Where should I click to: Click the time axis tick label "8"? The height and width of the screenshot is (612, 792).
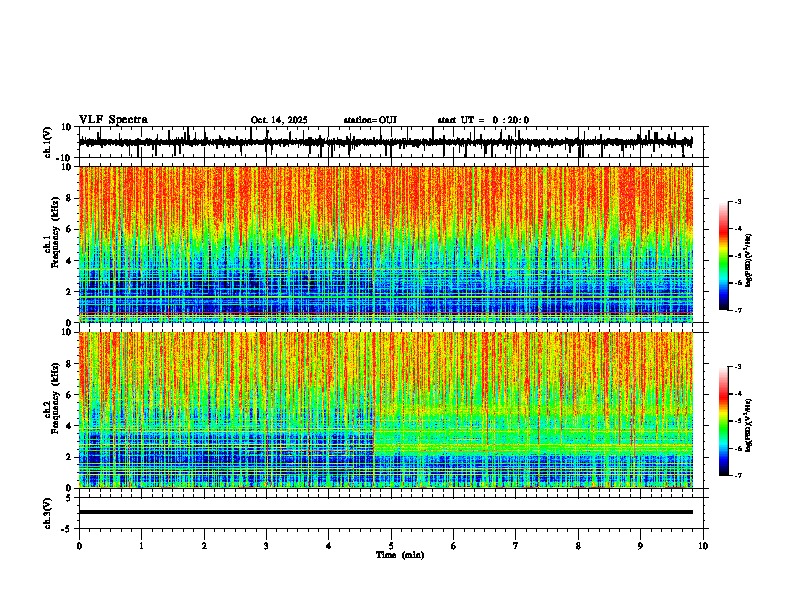(578, 546)
